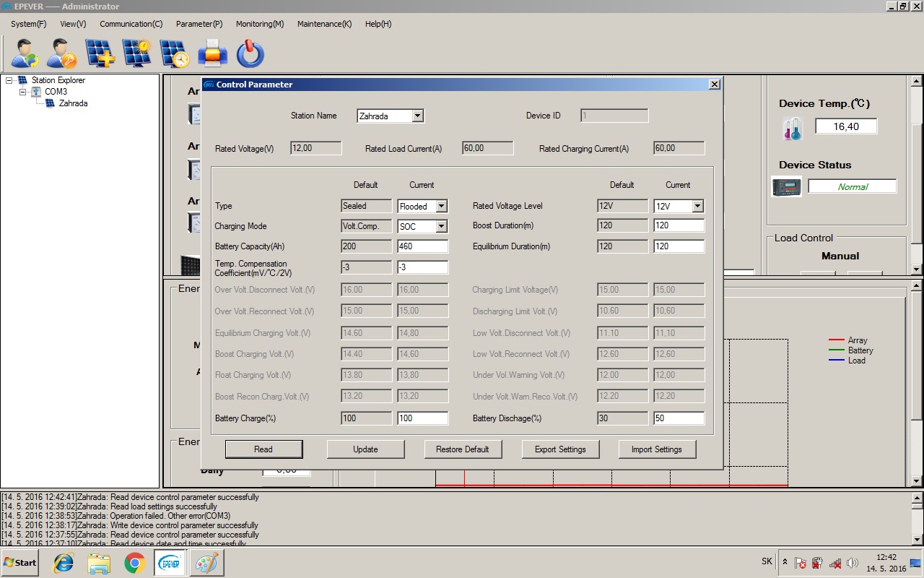Open the Monitoring(M) menu
This screenshot has width=924, height=578.
(x=259, y=24)
